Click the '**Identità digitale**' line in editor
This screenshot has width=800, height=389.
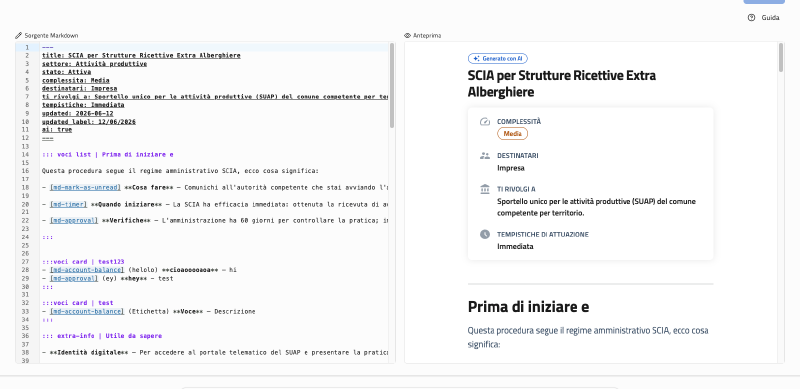click(214, 352)
